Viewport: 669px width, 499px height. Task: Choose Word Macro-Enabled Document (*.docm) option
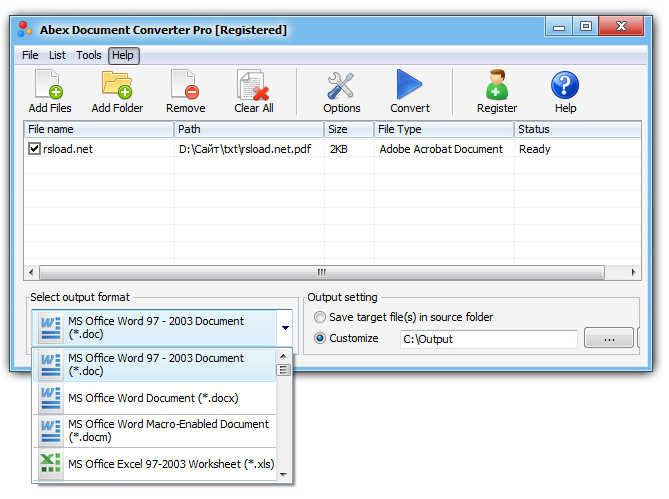click(x=155, y=431)
